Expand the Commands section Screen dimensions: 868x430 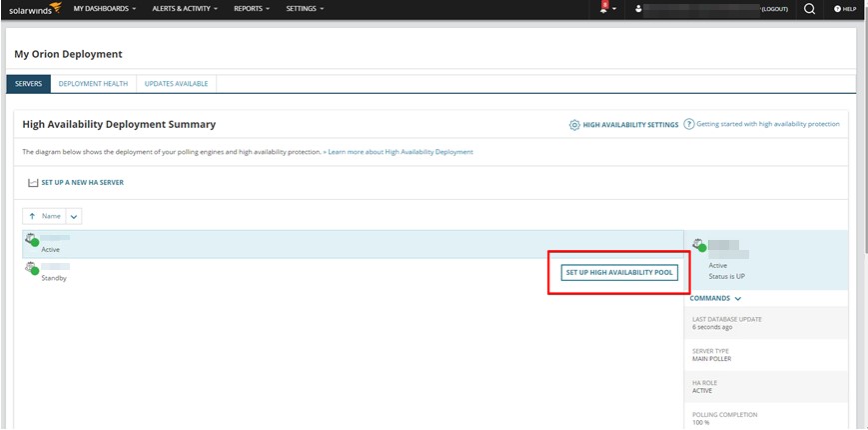pos(716,298)
